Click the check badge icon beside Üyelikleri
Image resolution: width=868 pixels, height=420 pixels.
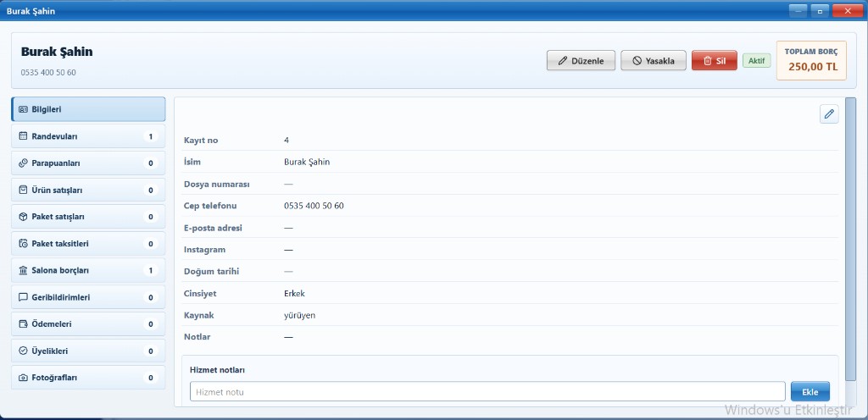pos(23,351)
